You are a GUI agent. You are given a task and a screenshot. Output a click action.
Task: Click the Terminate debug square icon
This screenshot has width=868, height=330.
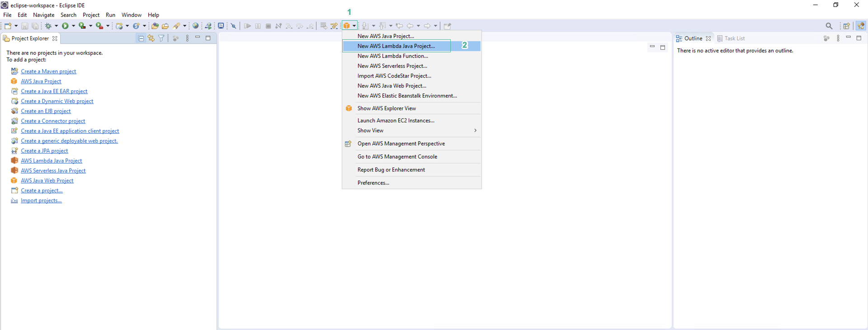pos(269,26)
